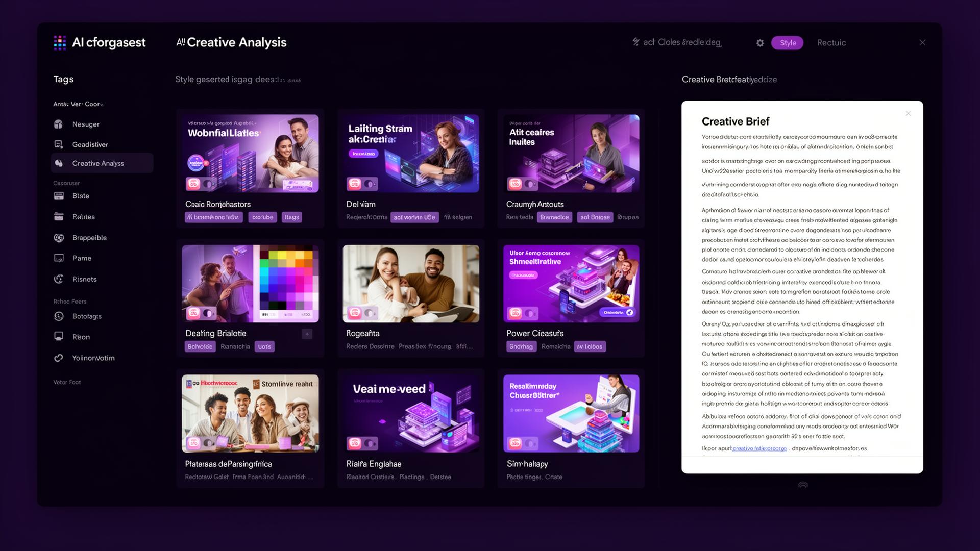Click the Creative Analyss sidebar icon

[x=59, y=163]
